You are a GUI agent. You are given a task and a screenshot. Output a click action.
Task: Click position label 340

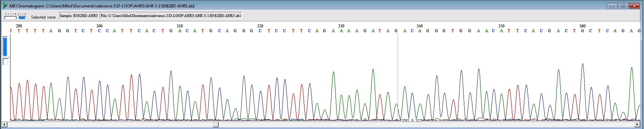pos(420,26)
